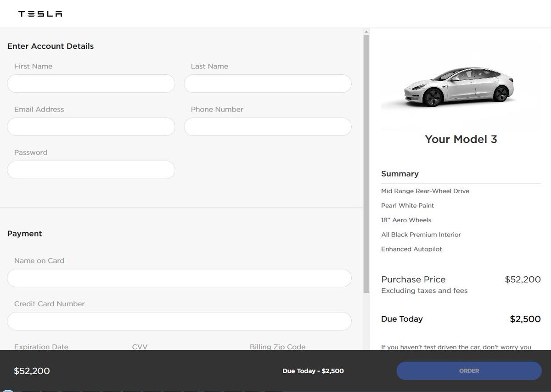Click the 'Payment' section heading
The width and height of the screenshot is (551, 392).
coord(24,234)
